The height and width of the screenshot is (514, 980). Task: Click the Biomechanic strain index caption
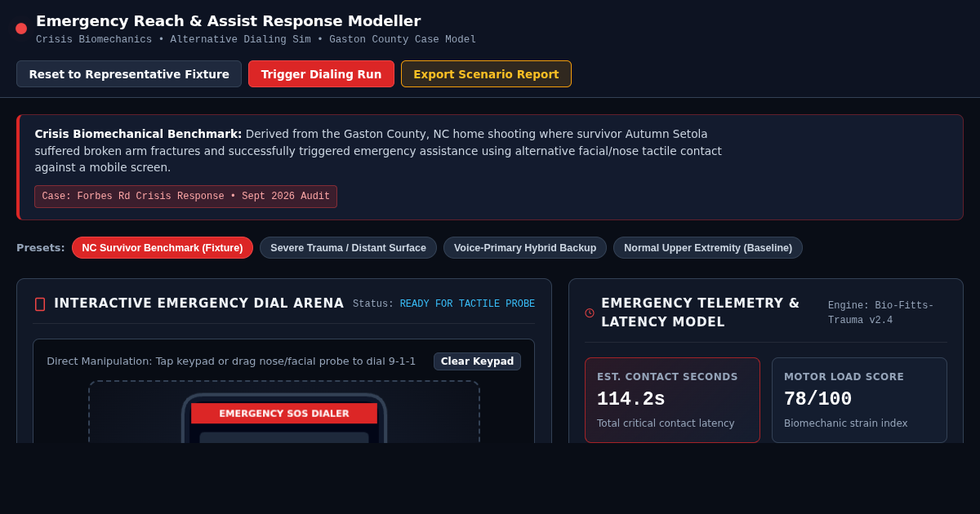pyautogui.click(x=846, y=423)
